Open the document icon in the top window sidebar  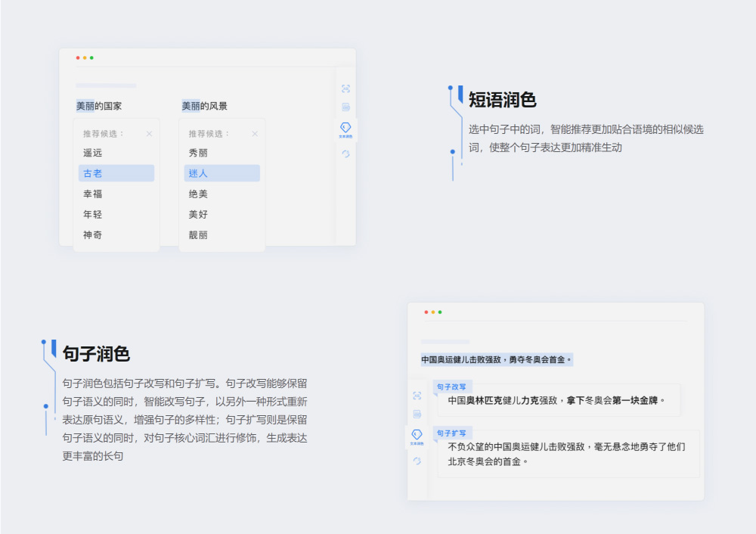[345, 106]
